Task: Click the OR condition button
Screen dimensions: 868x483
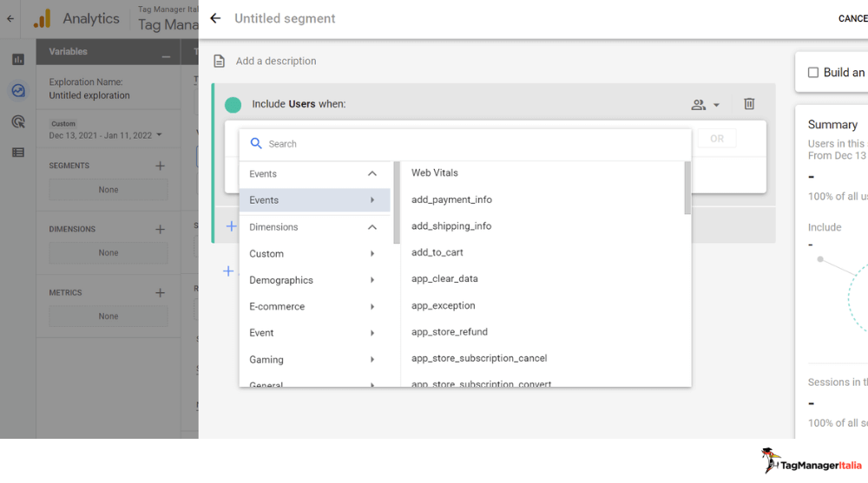Action: click(x=717, y=139)
